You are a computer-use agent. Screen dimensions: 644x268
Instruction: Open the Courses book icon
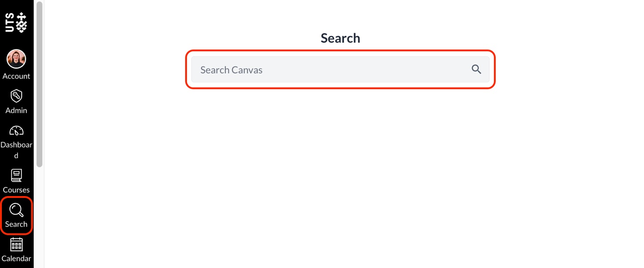point(16,175)
